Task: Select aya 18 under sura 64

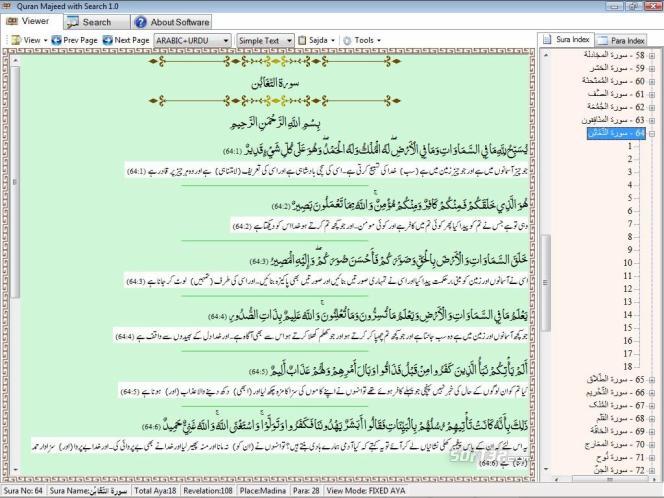Action: pyautogui.click(x=628, y=366)
